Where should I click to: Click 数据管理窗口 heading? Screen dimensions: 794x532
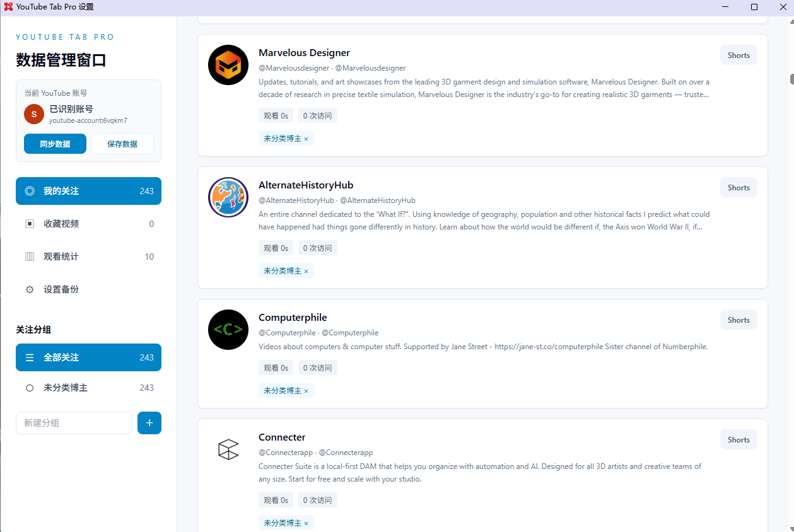(x=61, y=61)
